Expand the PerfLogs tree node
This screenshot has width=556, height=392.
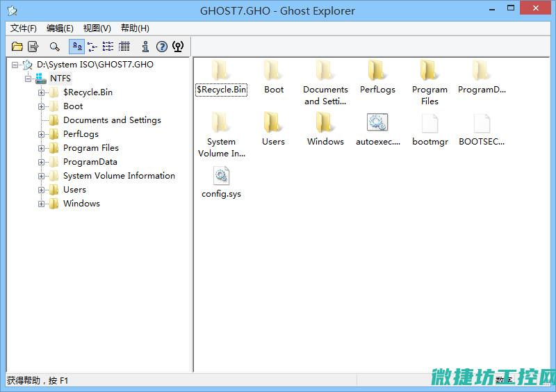coord(42,134)
